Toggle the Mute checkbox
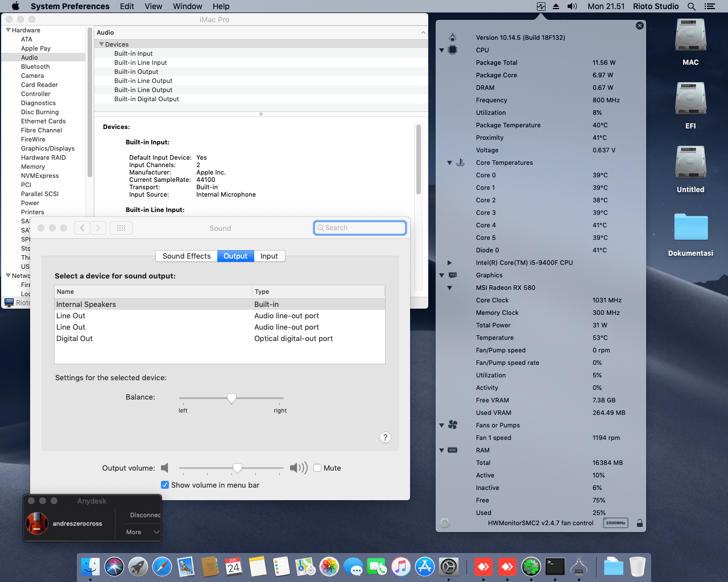The height and width of the screenshot is (582, 728). pos(317,468)
